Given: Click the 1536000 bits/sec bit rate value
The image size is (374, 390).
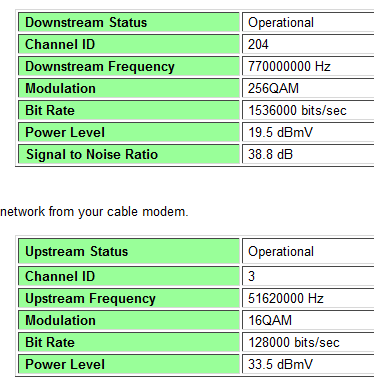Looking at the screenshot, I should click(297, 110).
